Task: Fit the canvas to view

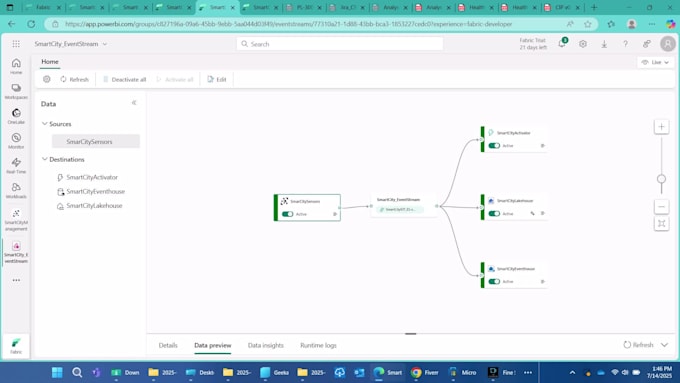Action: pyautogui.click(x=661, y=223)
